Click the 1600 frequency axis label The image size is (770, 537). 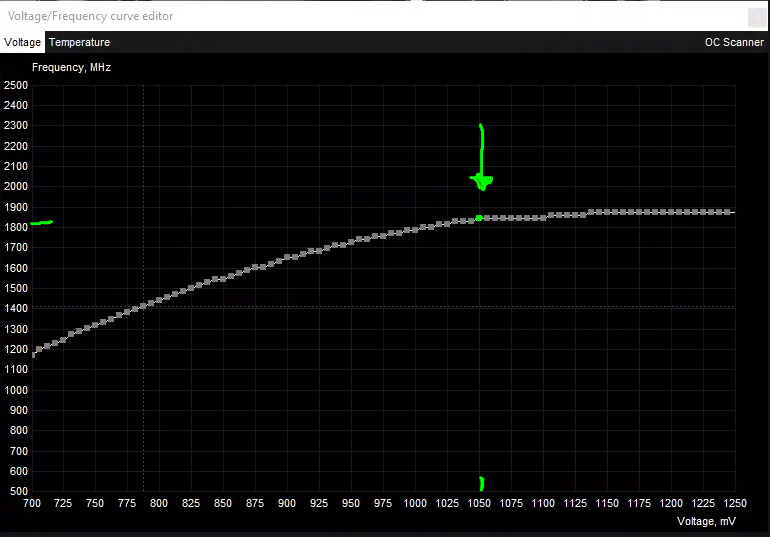click(16, 268)
